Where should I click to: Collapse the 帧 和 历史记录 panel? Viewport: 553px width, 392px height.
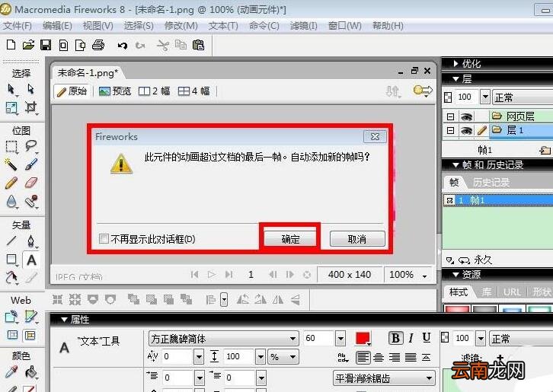[x=456, y=165]
